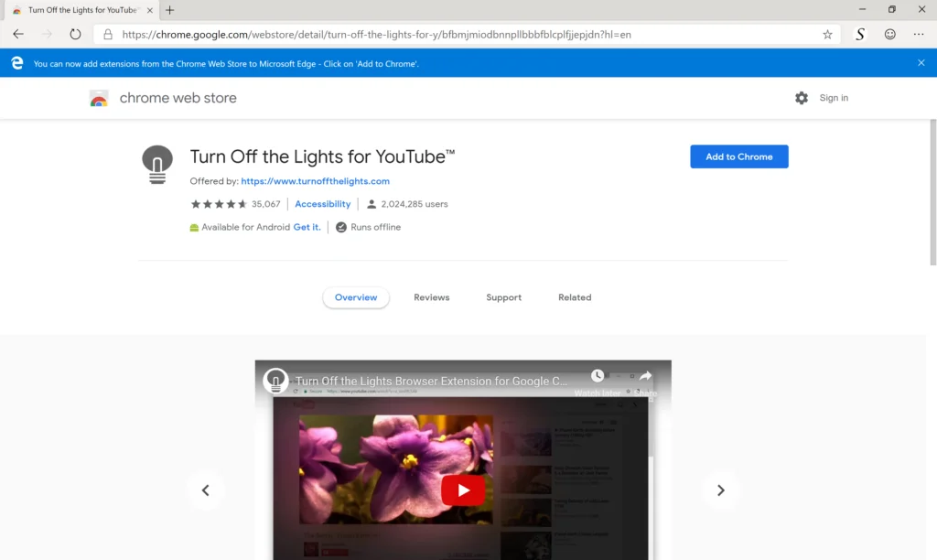
Task: Play the YouTube video preview
Action: pos(463,490)
